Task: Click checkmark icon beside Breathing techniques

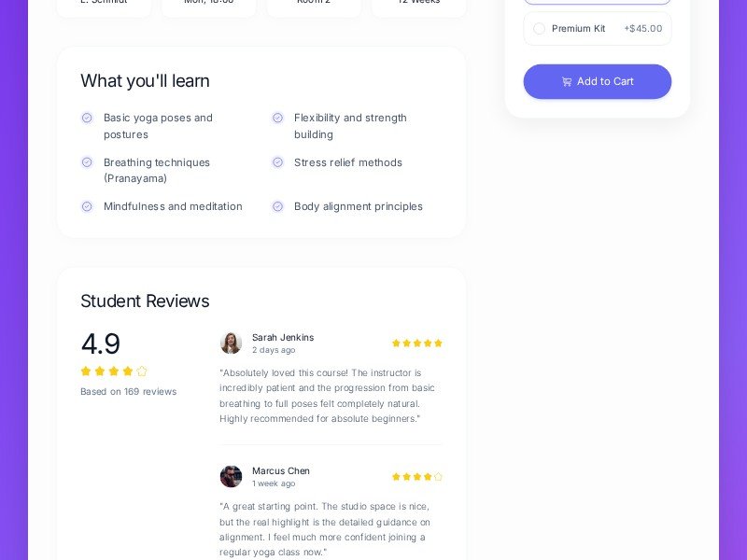Action: coord(87,162)
